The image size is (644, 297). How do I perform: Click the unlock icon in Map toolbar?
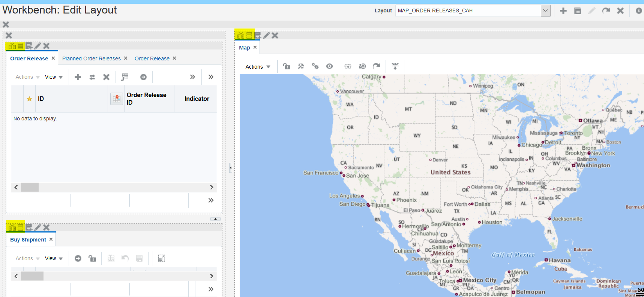pyautogui.click(x=287, y=66)
